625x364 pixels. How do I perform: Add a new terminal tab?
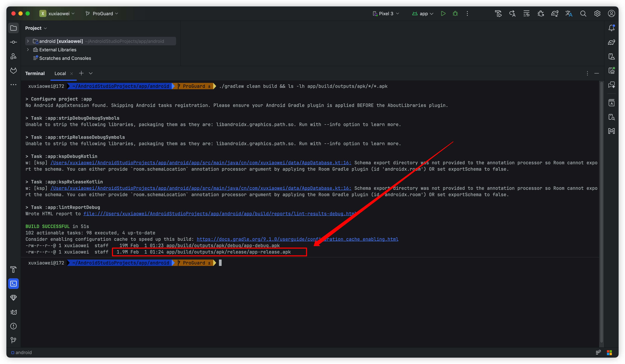(81, 73)
